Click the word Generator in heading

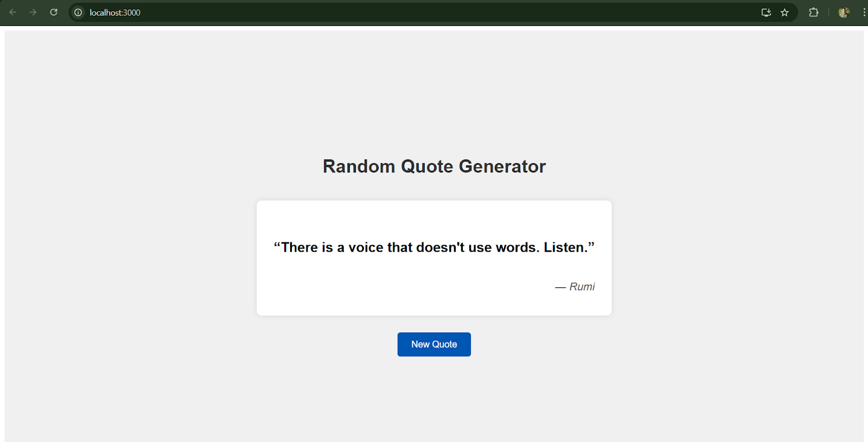pyautogui.click(x=502, y=166)
